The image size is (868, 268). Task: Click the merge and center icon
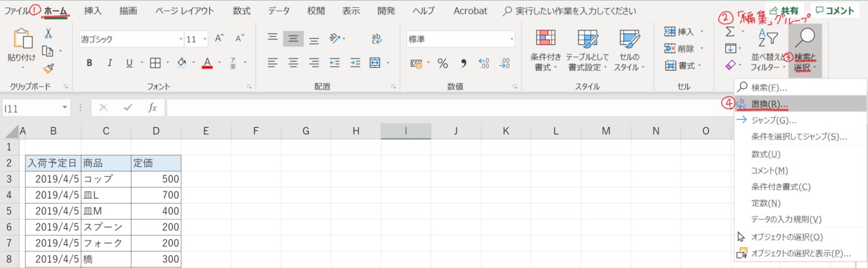coord(375,63)
